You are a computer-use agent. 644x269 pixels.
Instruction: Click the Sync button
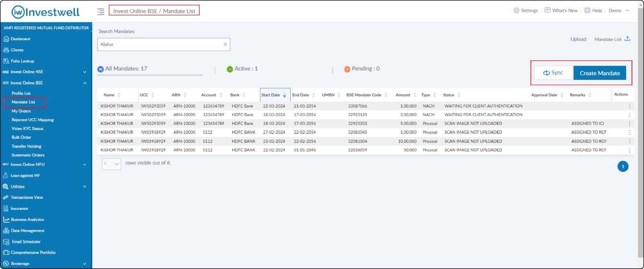553,73
